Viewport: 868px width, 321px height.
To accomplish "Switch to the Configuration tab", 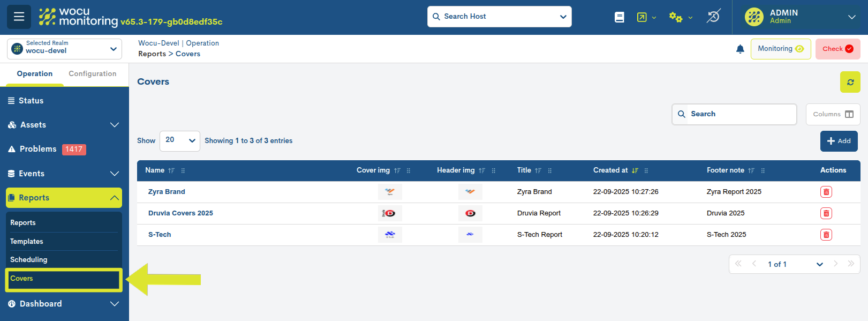I will tap(92, 74).
